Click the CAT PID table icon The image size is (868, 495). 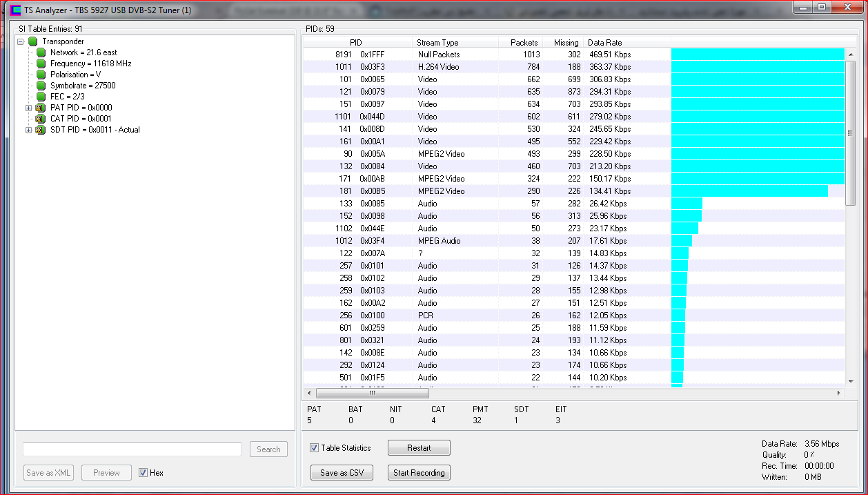click(40, 119)
